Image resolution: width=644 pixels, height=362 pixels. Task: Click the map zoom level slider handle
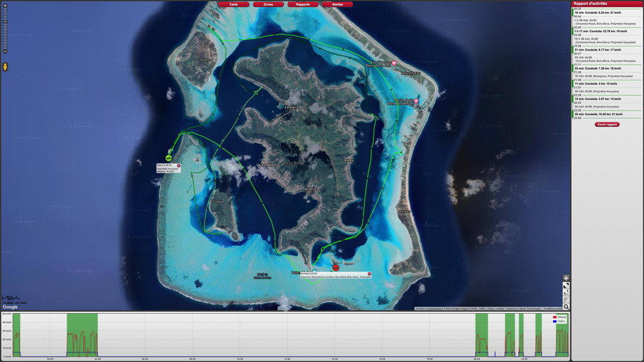(x=5, y=22)
